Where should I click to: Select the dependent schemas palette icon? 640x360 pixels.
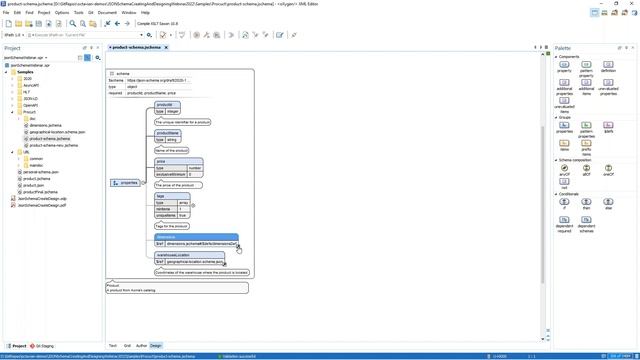coord(586,225)
